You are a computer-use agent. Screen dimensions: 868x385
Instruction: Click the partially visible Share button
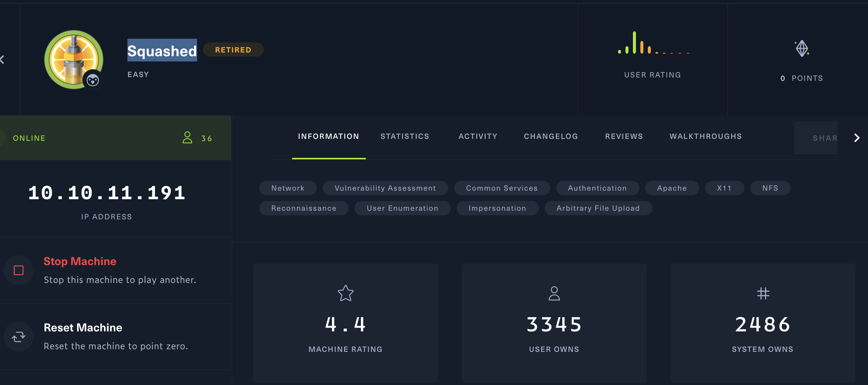816,138
